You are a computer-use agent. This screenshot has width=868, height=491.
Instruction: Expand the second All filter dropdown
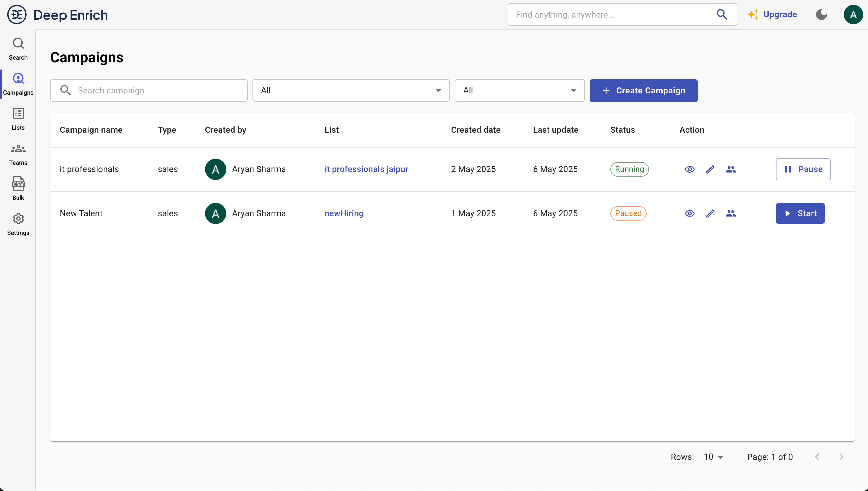519,90
